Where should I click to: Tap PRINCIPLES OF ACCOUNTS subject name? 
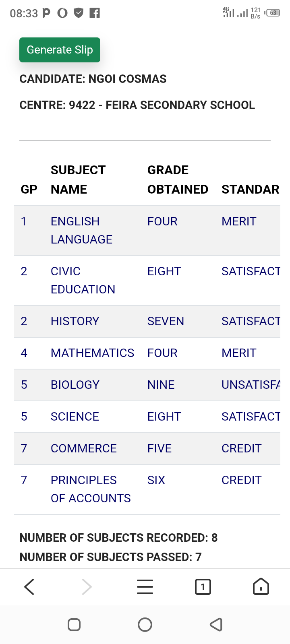click(x=91, y=489)
